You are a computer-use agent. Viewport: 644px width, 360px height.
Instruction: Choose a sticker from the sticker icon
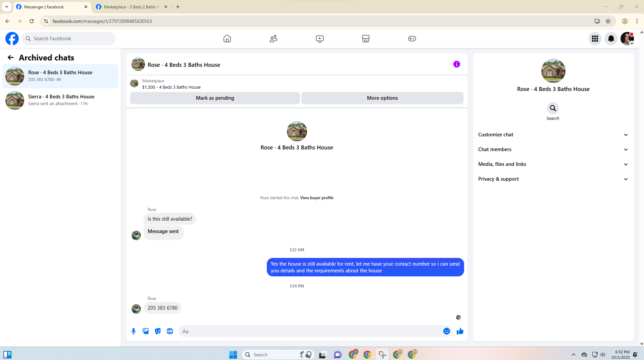158,331
